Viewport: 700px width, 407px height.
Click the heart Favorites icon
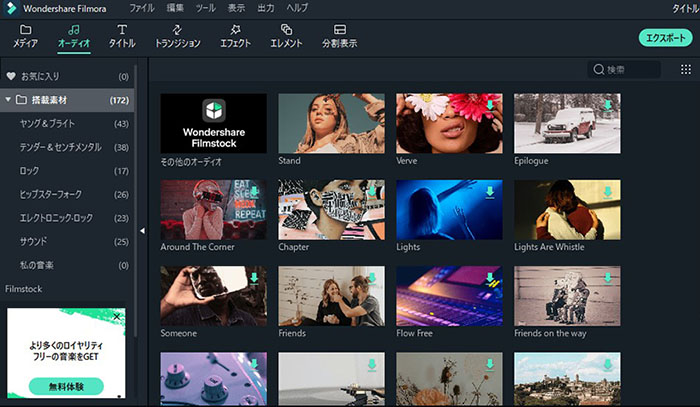(11, 76)
